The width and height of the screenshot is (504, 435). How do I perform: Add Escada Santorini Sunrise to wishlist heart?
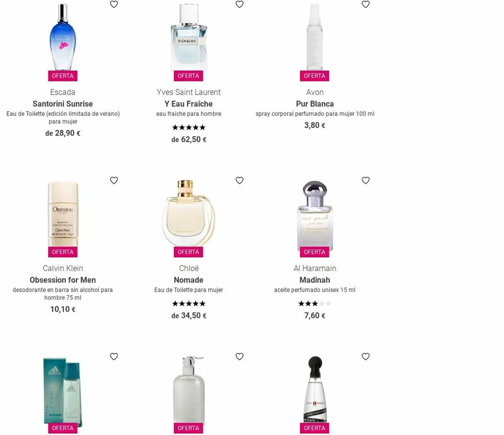click(114, 4)
